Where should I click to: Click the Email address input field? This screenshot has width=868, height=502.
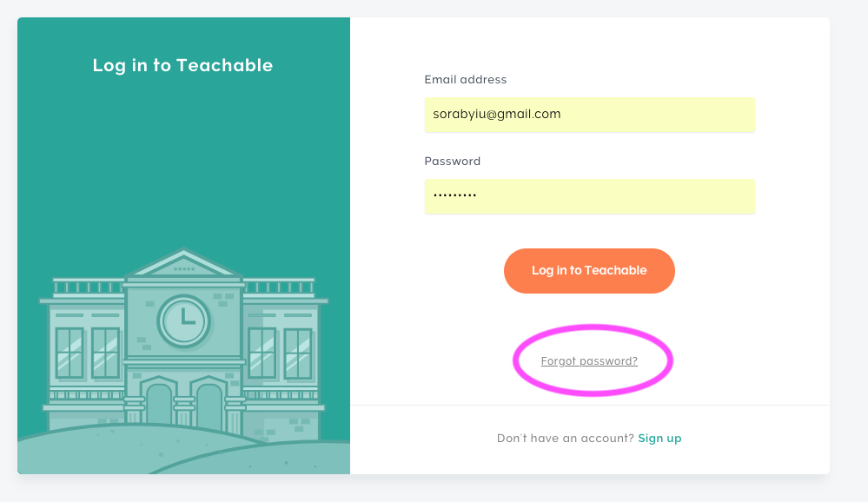tap(590, 115)
